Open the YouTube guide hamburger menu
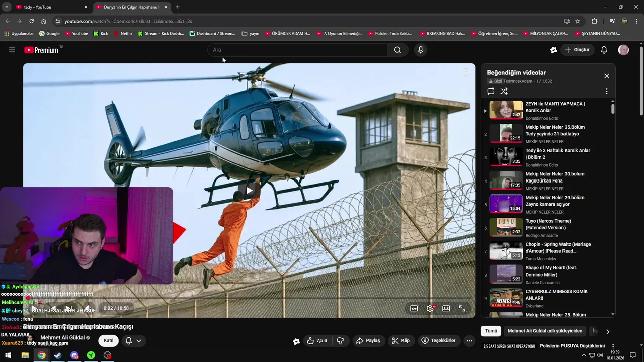Image resolution: width=644 pixels, height=362 pixels. click(12, 50)
